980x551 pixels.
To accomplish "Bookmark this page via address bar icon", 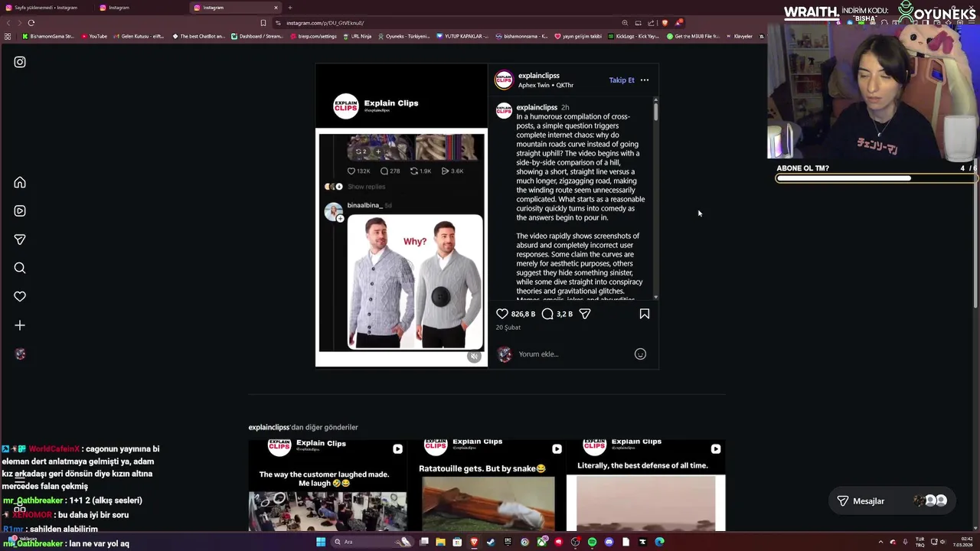I will [263, 23].
